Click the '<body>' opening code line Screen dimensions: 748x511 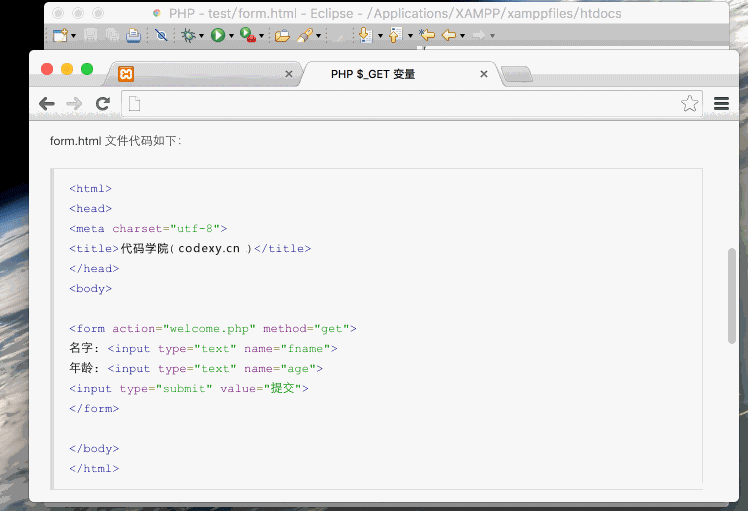coord(90,289)
